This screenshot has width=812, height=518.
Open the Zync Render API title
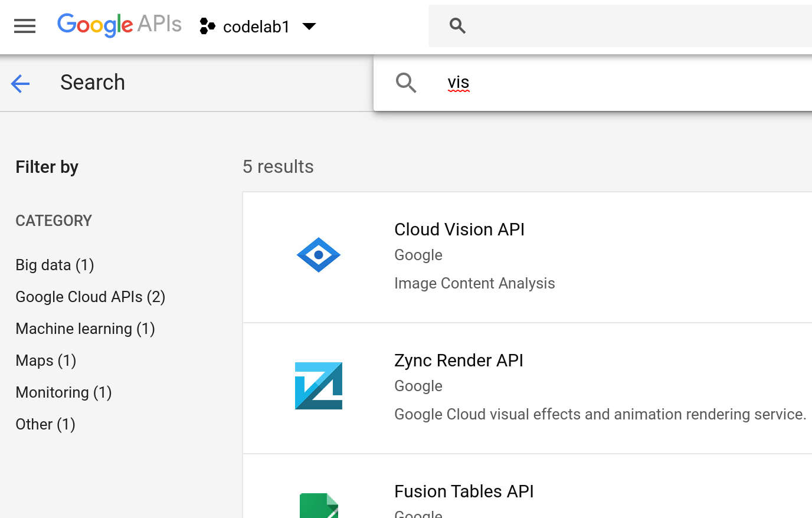click(x=459, y=360)
